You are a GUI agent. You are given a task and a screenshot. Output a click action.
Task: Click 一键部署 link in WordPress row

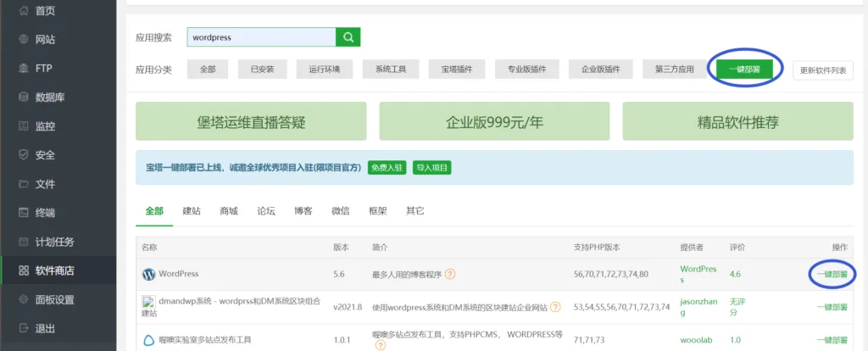click(x=832, y=274)
